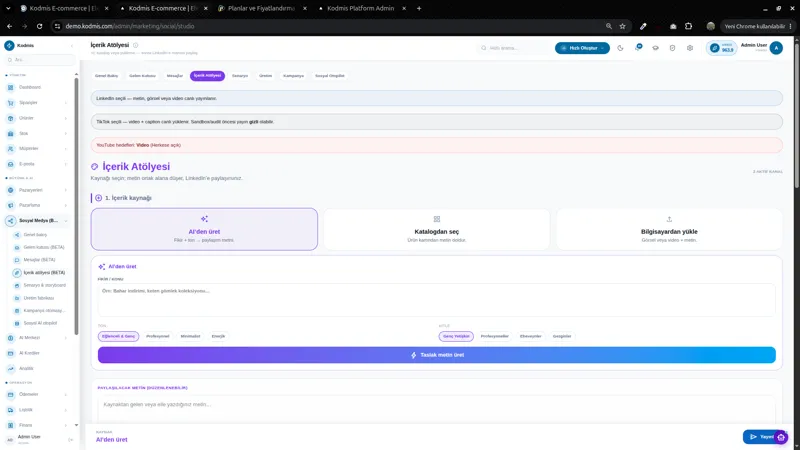800x450 pixels.
Task: Open the Hızlı Oluştur dropdown
Action: [582, 48]
